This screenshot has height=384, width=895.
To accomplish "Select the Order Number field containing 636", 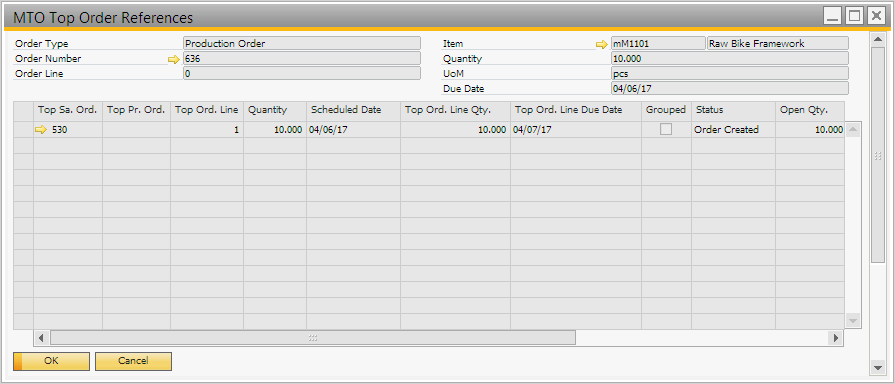I will (x=302, y=59).
